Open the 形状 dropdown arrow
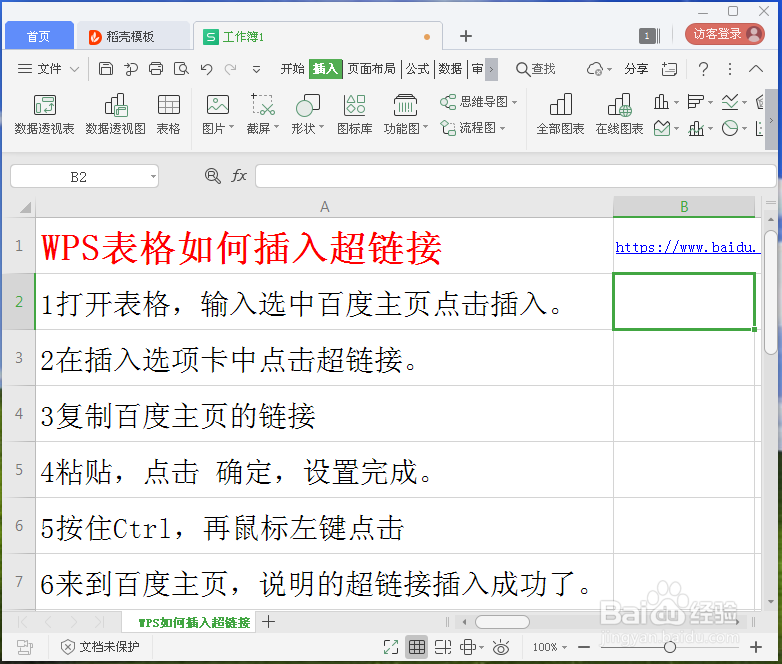 click(x=321, y=127)
